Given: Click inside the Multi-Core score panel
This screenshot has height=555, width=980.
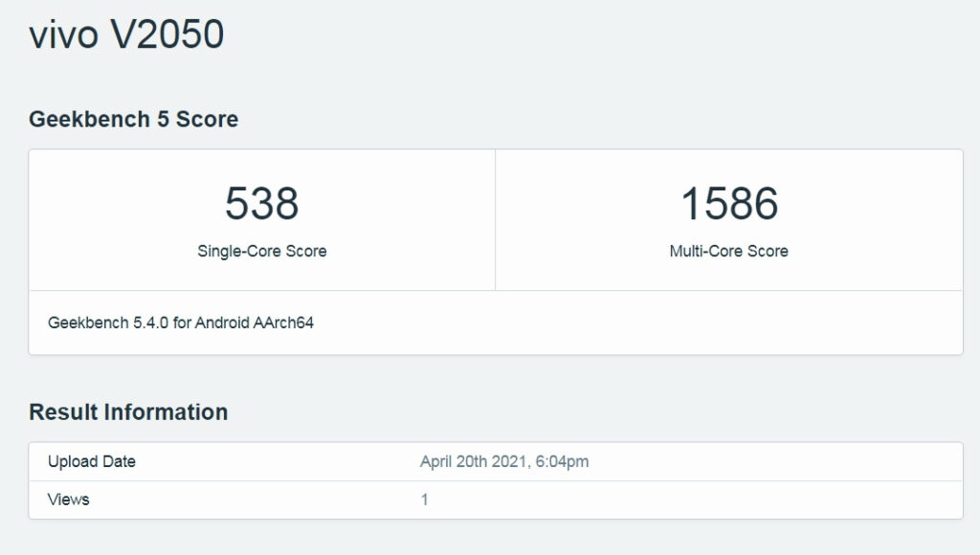Looking at the screenshot, I should tap(726, 220).
